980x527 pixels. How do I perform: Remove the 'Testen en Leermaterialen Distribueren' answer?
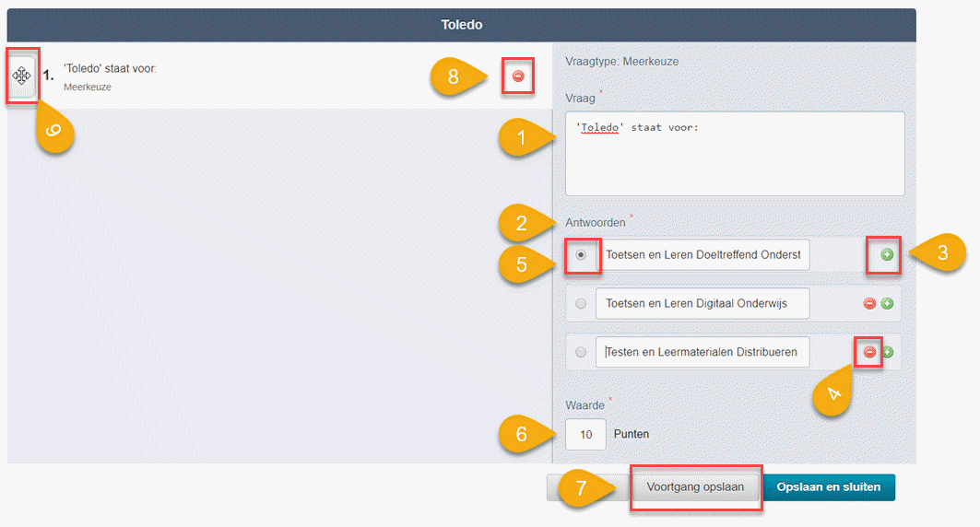(x=869, y=352)
